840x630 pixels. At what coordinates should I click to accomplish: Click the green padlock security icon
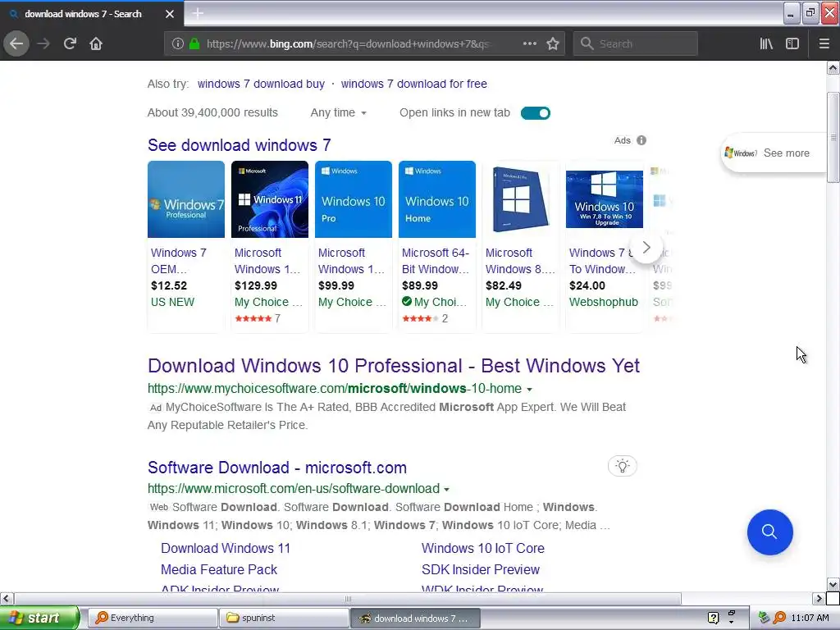coord(194,43)
